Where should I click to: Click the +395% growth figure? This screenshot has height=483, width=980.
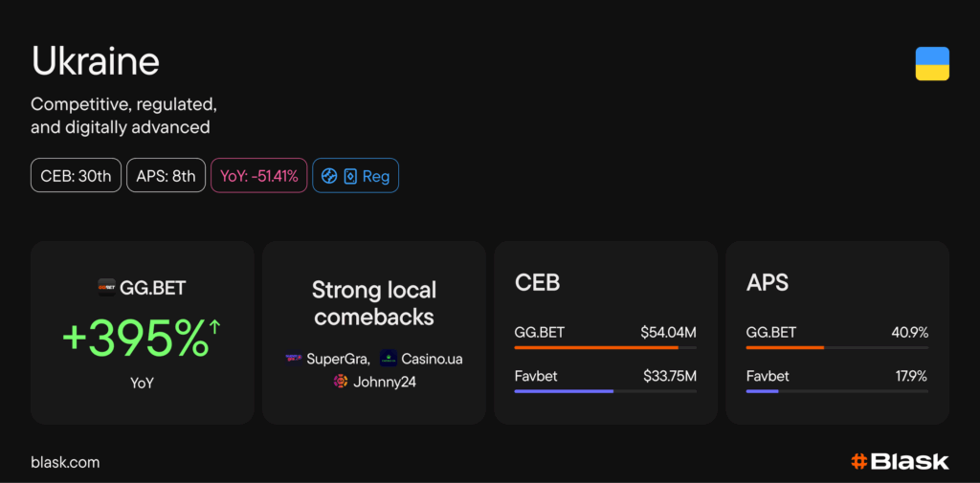click(134, 337)
